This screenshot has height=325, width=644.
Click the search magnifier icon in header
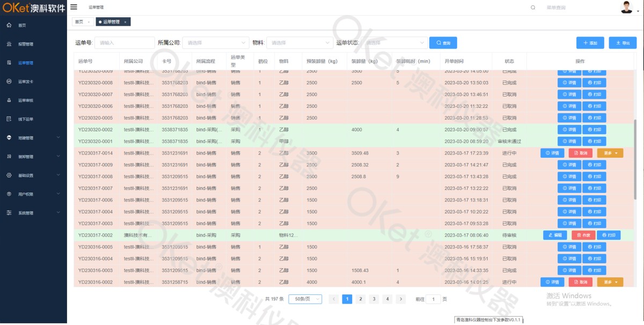[x=533, y=8]
